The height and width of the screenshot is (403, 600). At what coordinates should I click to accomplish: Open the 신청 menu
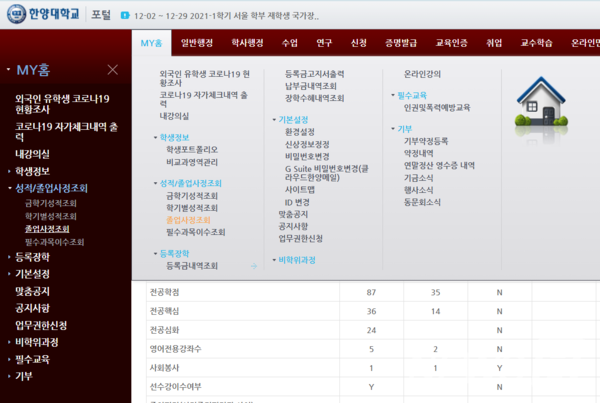click(x=359, y=43)
